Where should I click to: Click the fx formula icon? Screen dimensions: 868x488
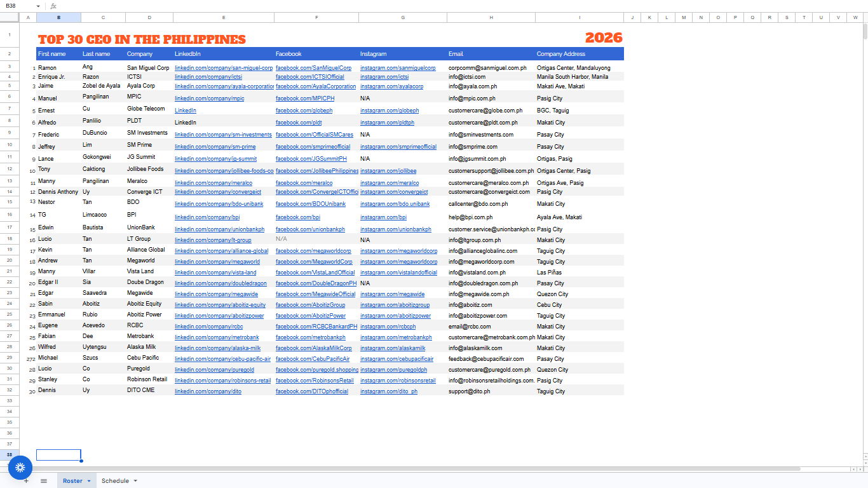tap(53, 6)
